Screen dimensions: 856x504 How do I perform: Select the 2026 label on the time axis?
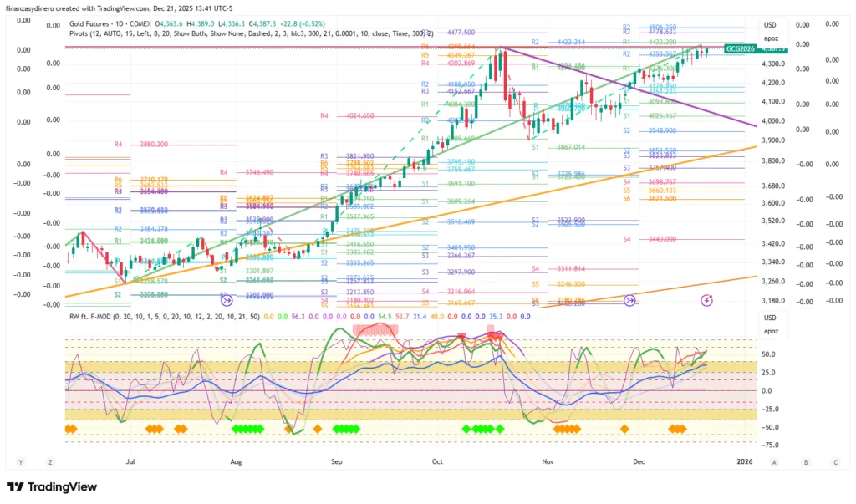[x=745, y=461]
